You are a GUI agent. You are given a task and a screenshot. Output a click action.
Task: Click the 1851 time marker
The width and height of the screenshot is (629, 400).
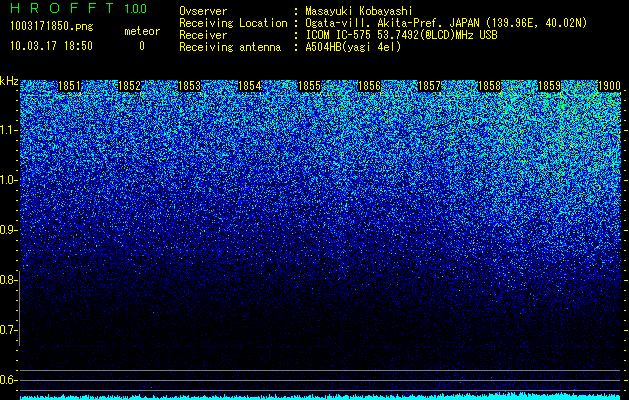[69, 86]
